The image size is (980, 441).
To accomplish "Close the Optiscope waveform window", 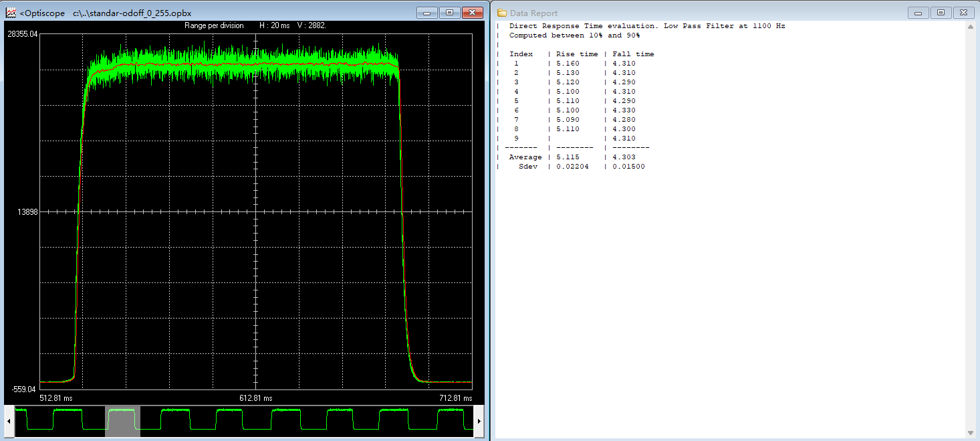I will [473, 13].
